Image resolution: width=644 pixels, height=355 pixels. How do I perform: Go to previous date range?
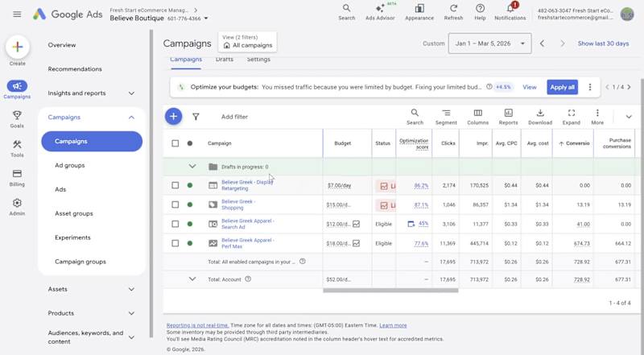542,43
